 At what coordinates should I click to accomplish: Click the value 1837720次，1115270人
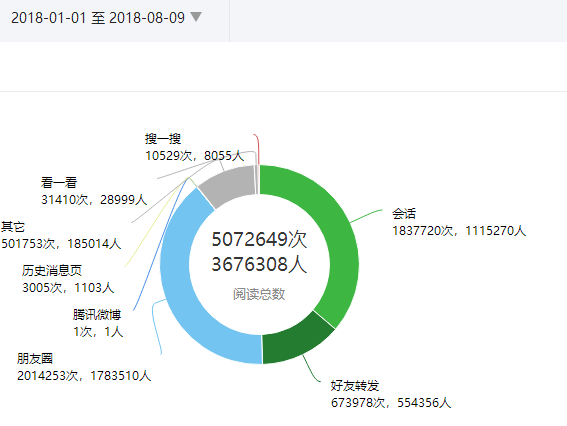(459, 231)
